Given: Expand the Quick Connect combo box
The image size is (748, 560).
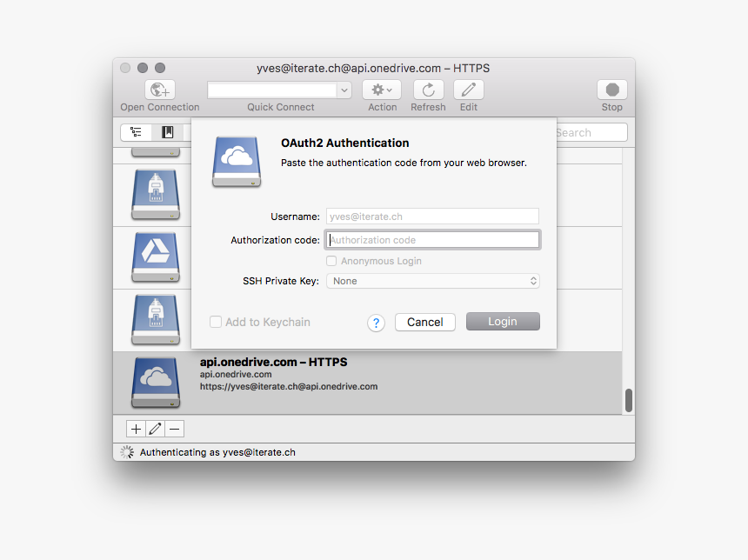Looking at the screenshot, I should click(x=344, y=90).
